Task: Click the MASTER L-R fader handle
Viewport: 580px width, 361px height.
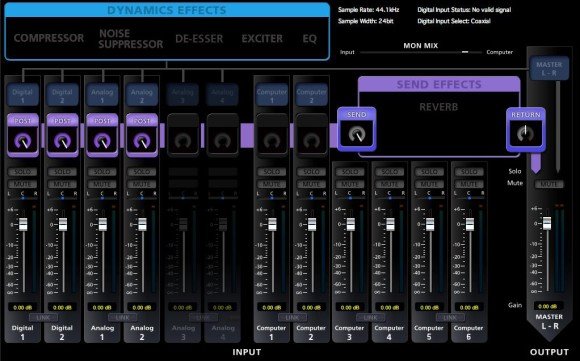Action: click(547, 223)
